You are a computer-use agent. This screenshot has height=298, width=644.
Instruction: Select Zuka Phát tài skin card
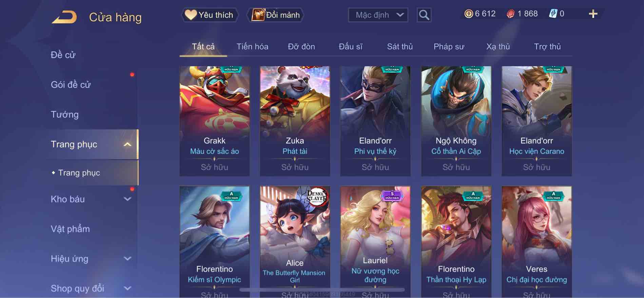295,121
